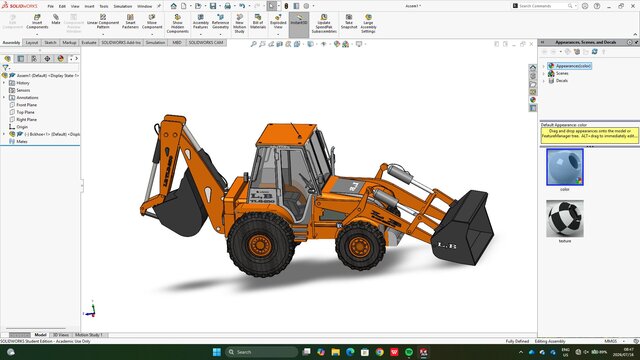
Task: Switch to the Evaluate tab
Action: (89, 42)
